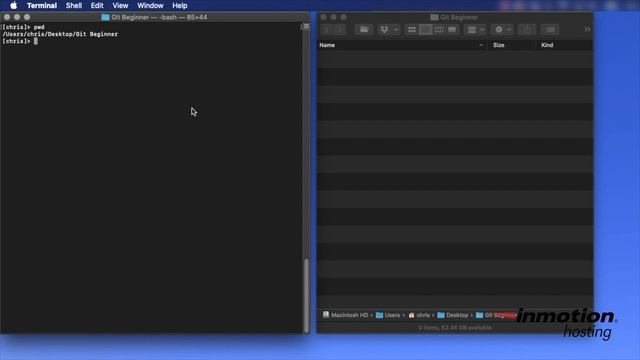Click at the Terminal prompt cursor
The image size is (640, 360).
(36, 41)
